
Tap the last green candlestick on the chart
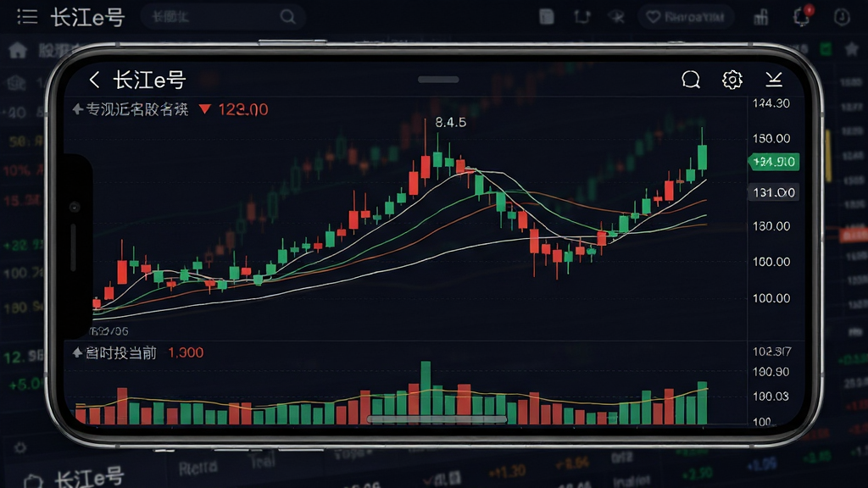coord(703,157)
